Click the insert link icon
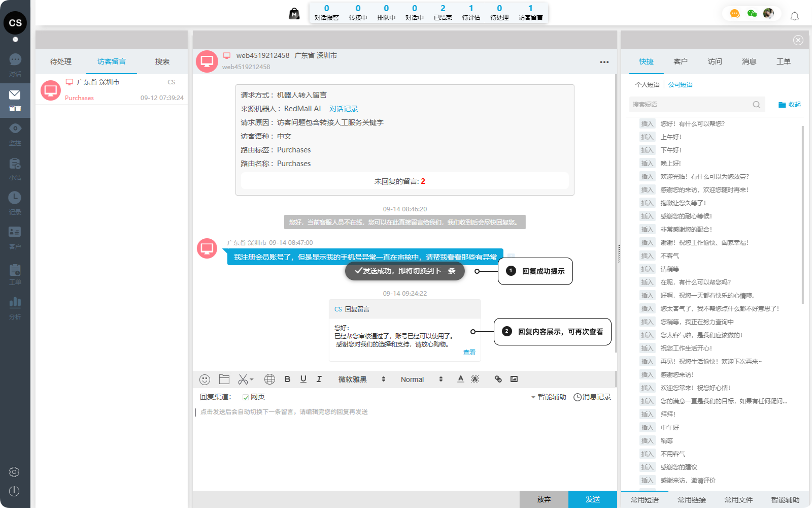 coord(498,379)
